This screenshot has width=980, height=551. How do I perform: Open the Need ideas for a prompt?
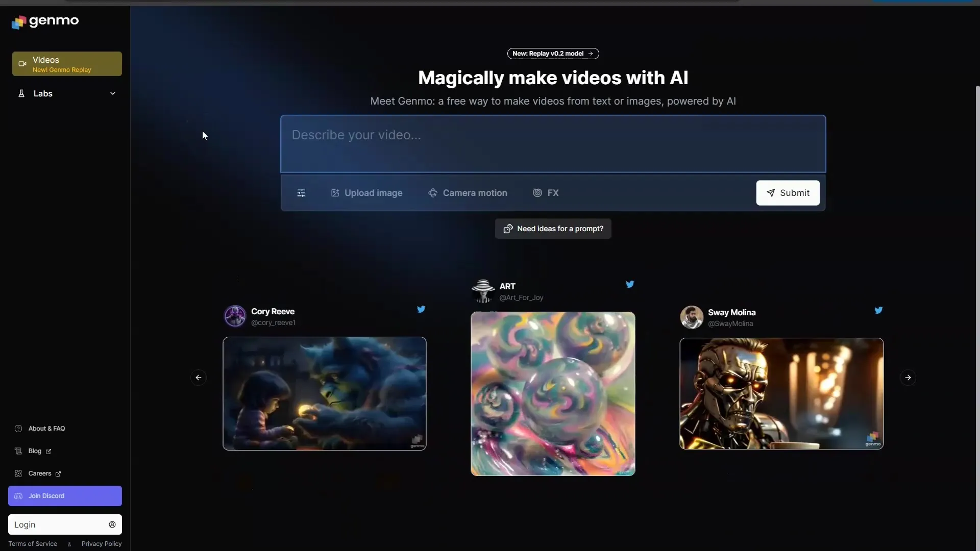click(553, 228)
